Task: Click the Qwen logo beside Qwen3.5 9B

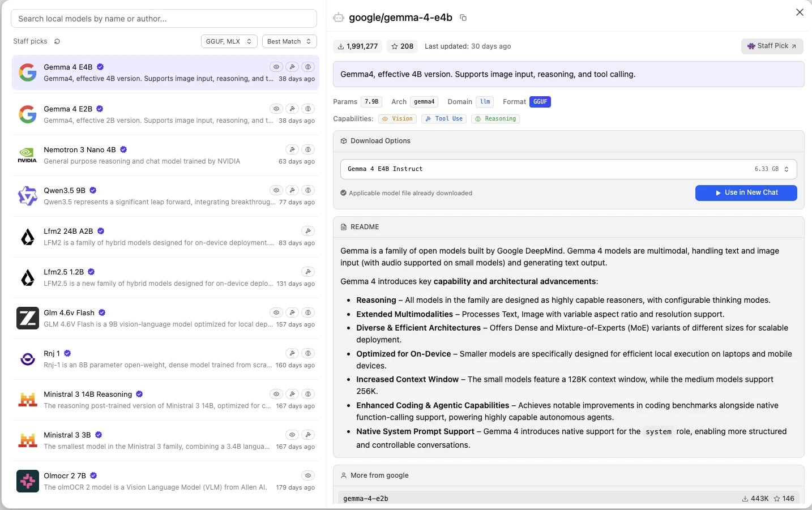Action: [x=28, y=196]
